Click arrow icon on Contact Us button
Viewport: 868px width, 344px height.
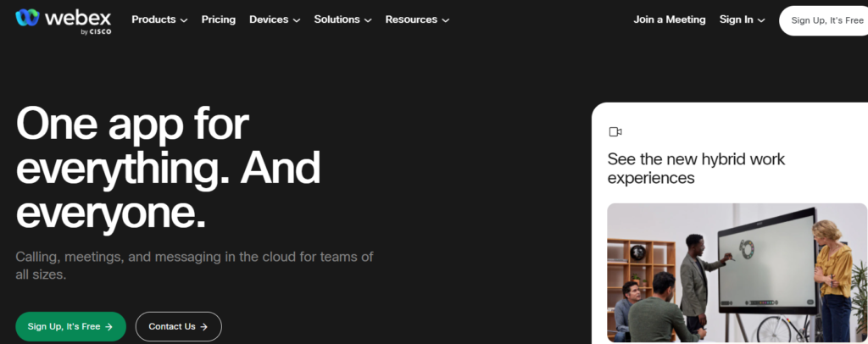pos(203,327)
